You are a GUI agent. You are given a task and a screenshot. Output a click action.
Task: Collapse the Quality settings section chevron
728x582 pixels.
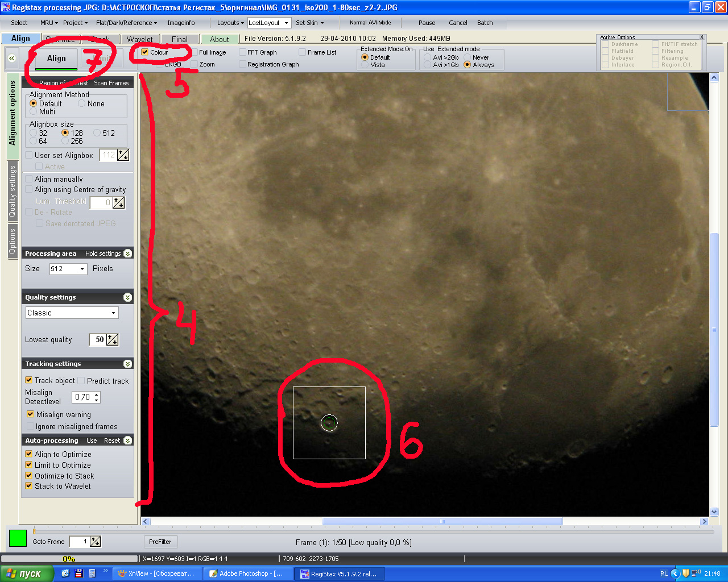point(127,297)
